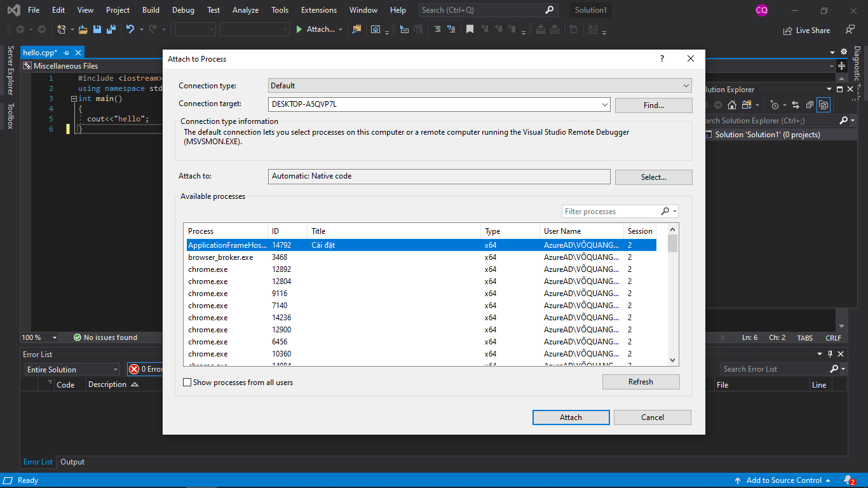Click the Undo arrow icon
Screen dimensions: 868x488
(x=130, y=29)
